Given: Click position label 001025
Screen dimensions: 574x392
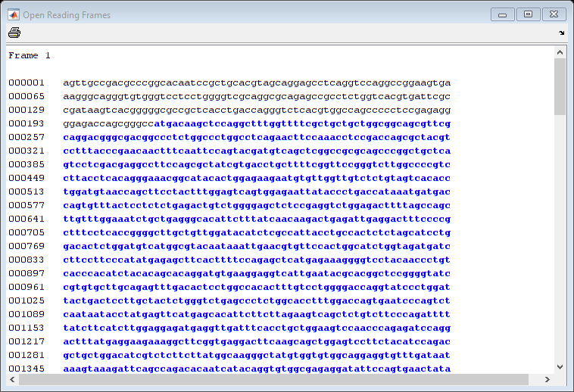Looking at the screenshot, I should pos(27,300).
